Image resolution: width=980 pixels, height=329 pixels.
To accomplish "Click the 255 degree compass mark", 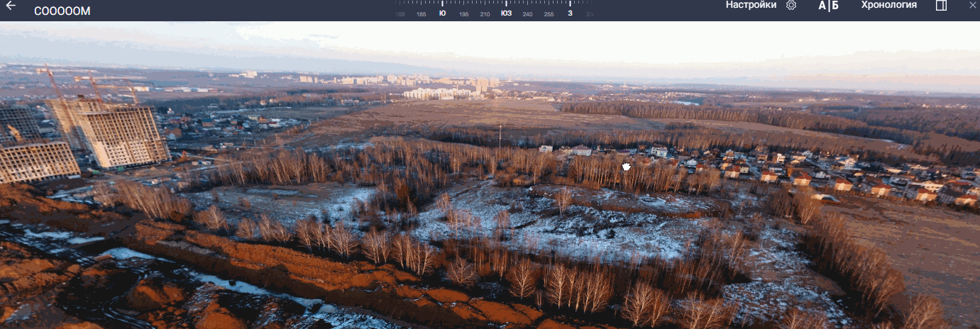I will tap(549, 14).
